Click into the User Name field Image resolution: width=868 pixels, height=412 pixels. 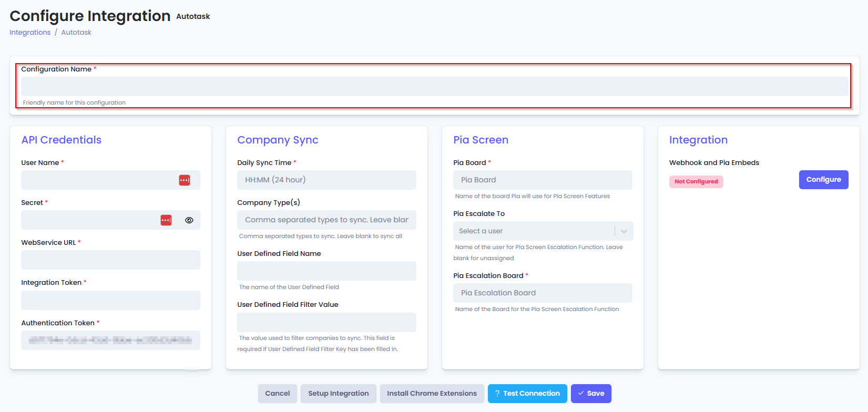click(x=110, y=180)
